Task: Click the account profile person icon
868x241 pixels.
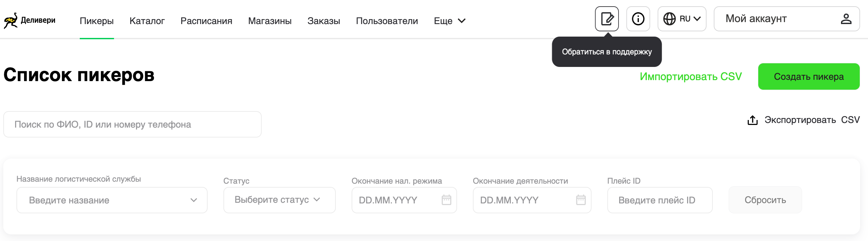Action: coord(845,19)
